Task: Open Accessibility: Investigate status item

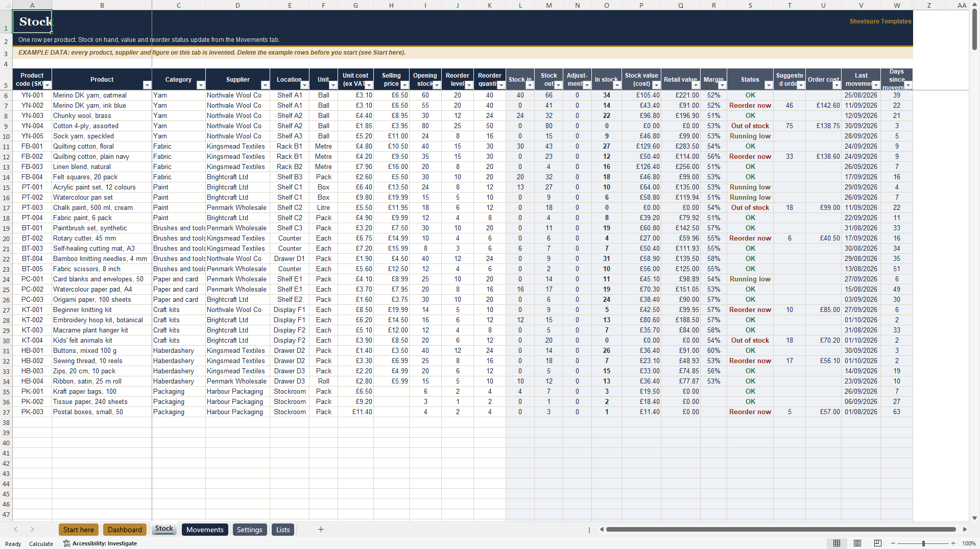Action: 100,543
